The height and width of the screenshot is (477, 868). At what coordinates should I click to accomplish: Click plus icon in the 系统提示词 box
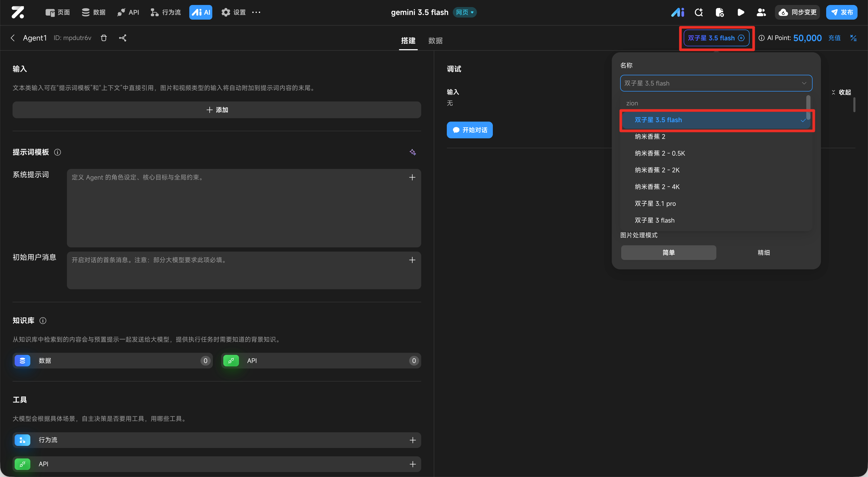[x=412, y=177]
